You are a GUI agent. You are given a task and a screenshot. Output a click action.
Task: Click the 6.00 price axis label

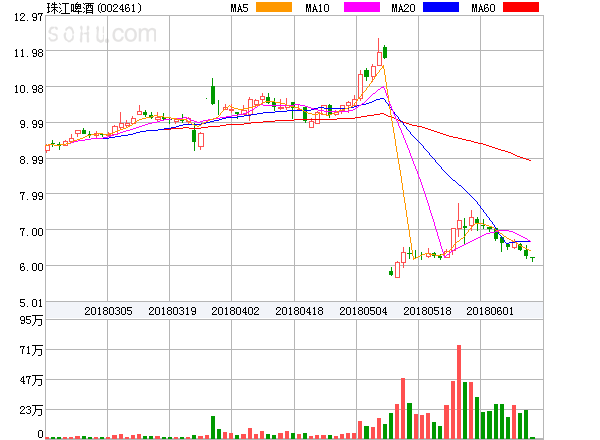point(31,267)
